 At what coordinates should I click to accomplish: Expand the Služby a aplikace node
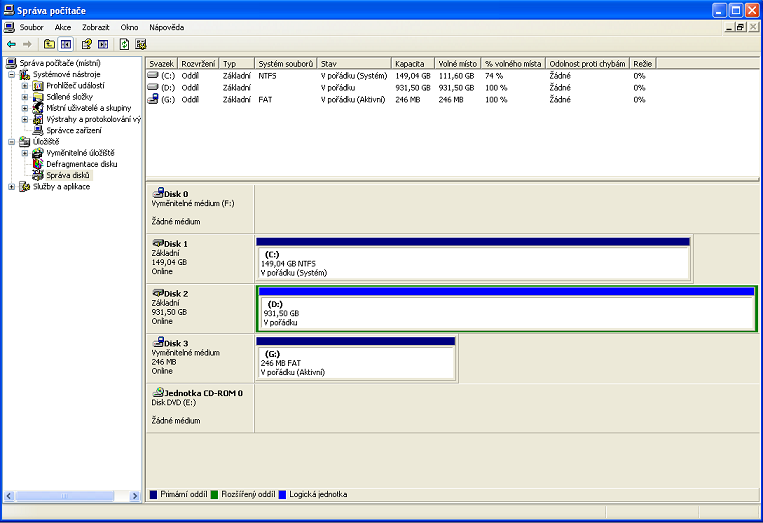coord(11,186)
